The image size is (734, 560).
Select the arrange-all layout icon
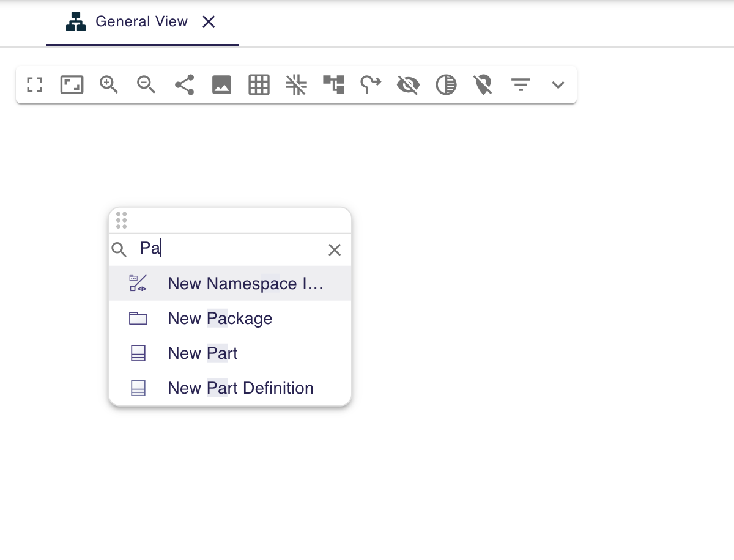[333, 85]
